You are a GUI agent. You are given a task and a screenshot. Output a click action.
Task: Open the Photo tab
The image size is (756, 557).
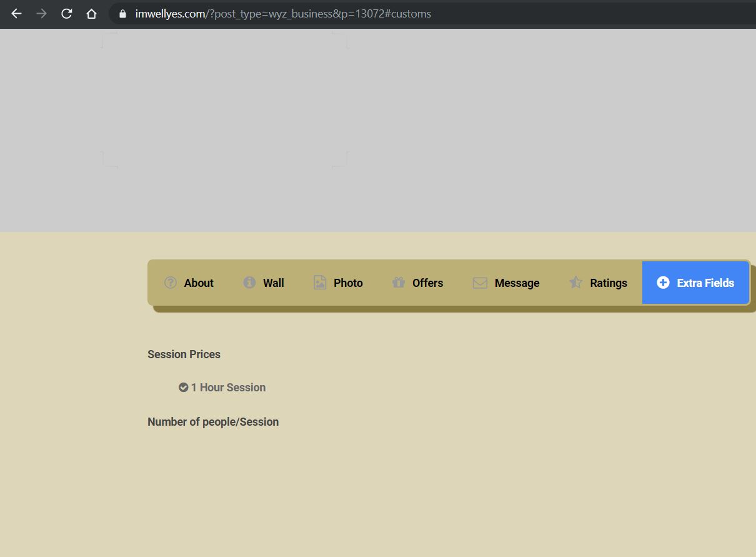point(339,283)
